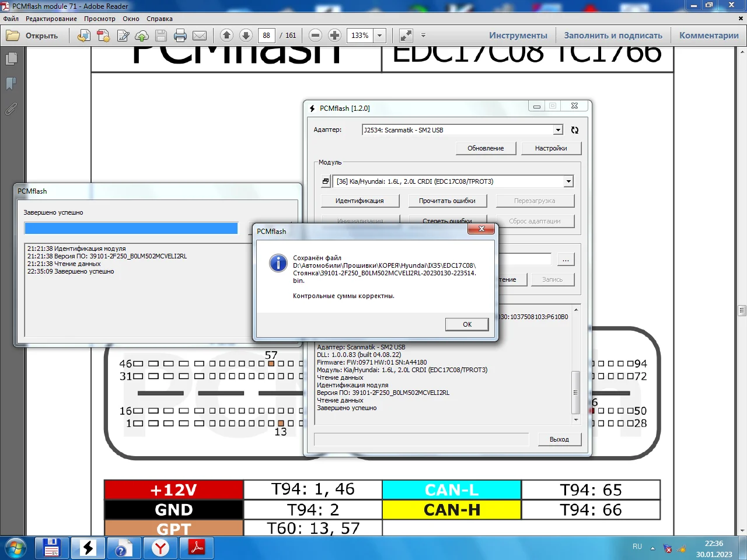Open the Редактирование menu
This screenshot has height=560, width=747.
coord(51,19)
